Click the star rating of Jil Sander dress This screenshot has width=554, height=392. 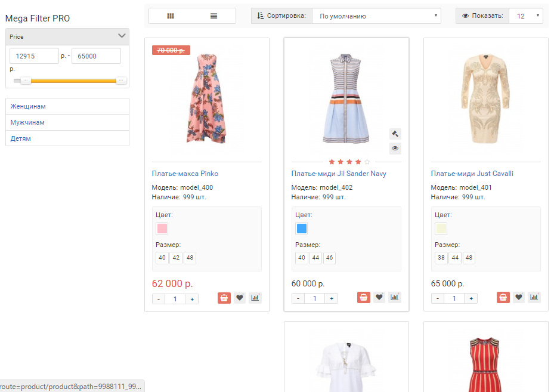coord(349,162)
